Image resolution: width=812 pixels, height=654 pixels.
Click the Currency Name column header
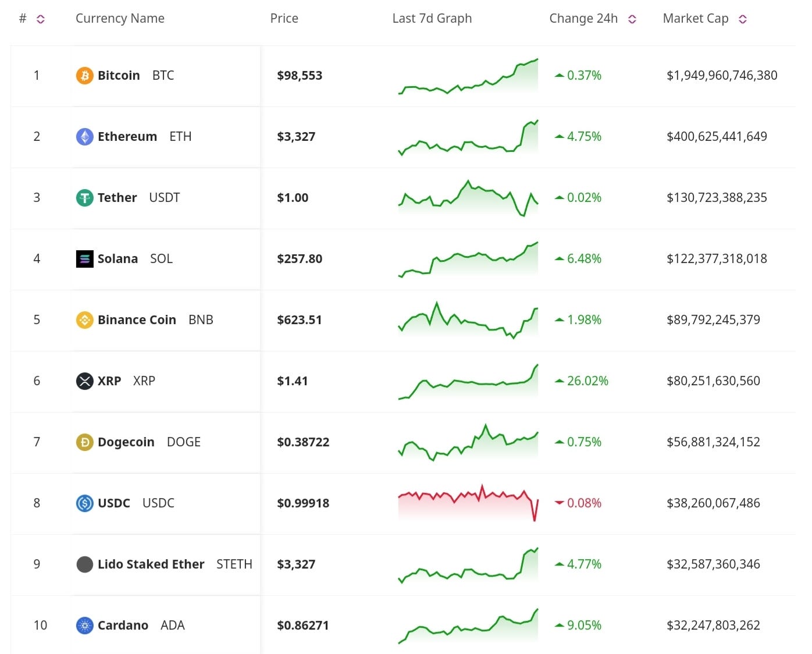click(120, 19)
